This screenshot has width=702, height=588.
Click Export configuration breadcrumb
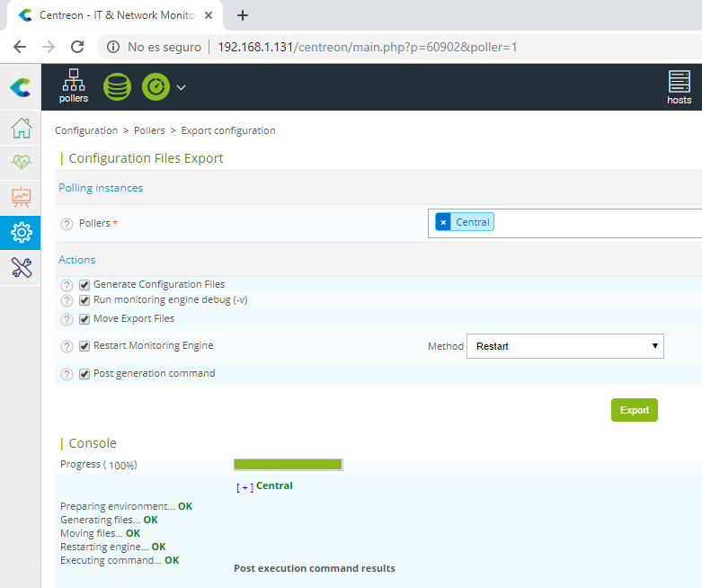pyautogui.click(x=228, y=130)
